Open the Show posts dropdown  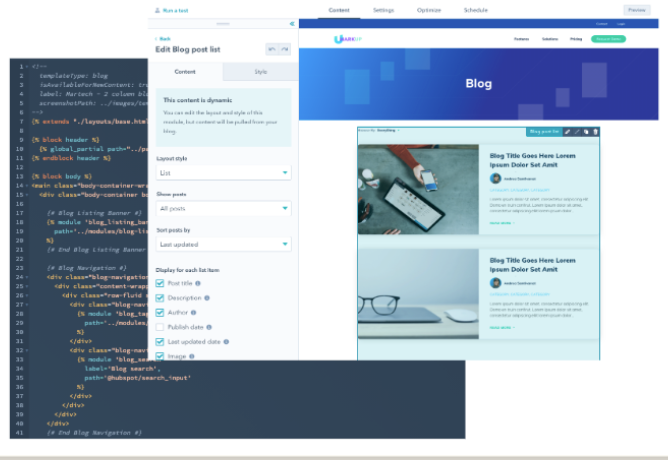224,209
